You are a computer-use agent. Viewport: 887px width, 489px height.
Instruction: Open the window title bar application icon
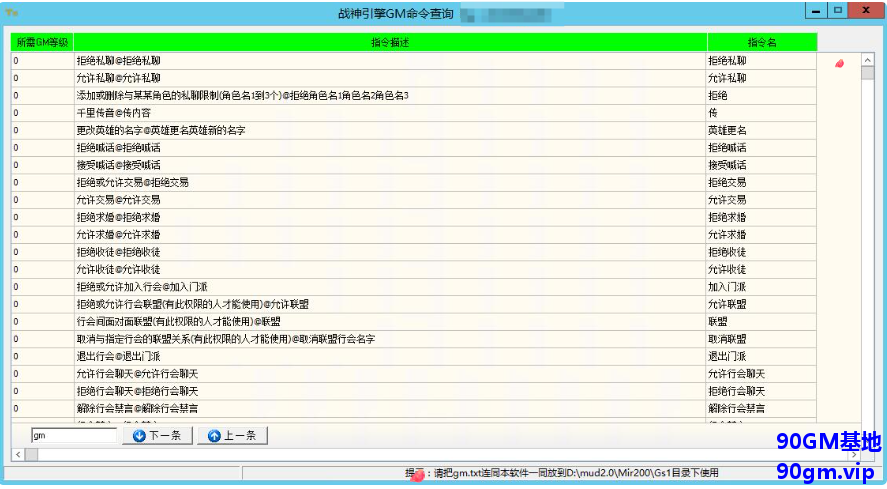coord(12,12)
